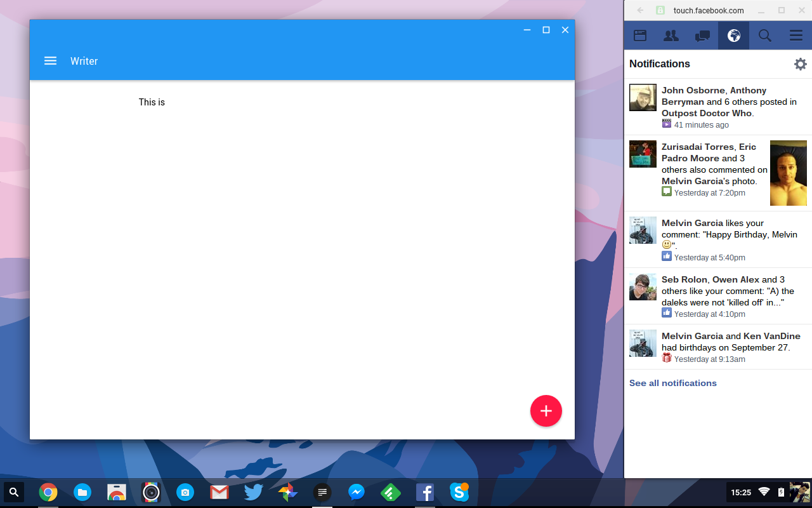This screenshot has width=812, height=508.
Task: Click 'See all notifications' link
Action: 672,383
